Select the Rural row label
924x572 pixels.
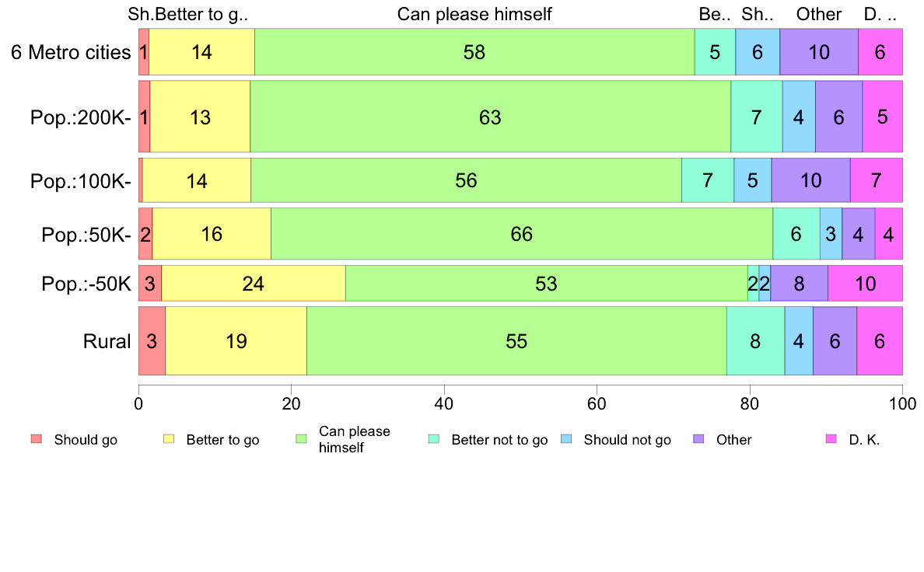[x=107, y=341]
